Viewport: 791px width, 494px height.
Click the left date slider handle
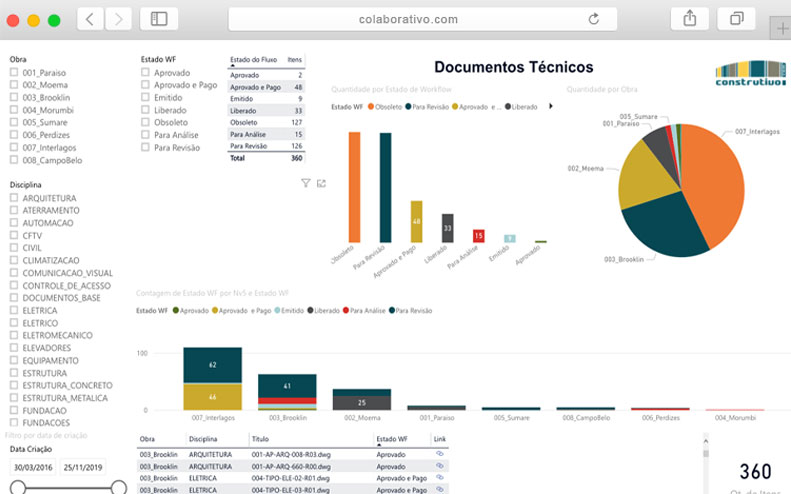(18, 487)
